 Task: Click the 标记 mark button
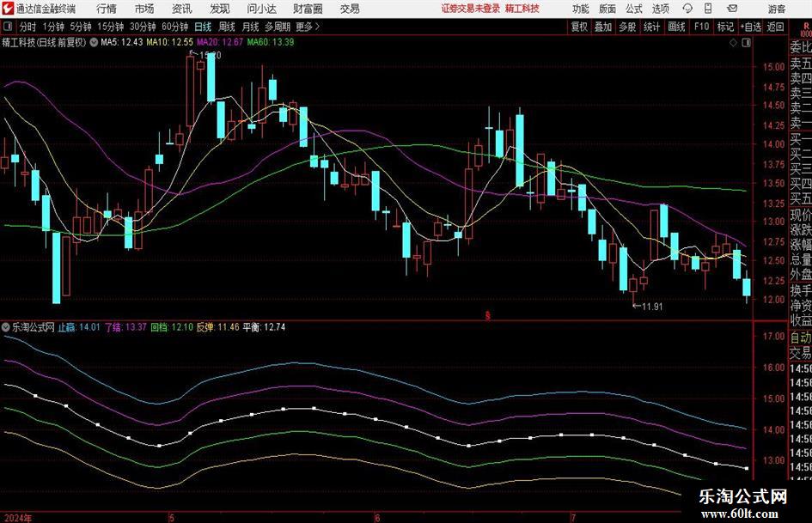[725, 27]
